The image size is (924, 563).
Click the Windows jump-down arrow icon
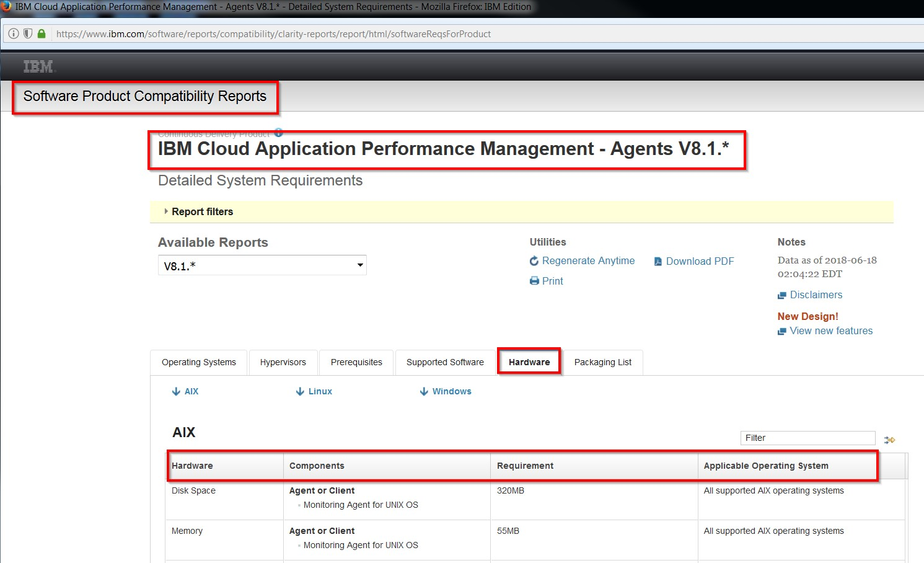424,391
